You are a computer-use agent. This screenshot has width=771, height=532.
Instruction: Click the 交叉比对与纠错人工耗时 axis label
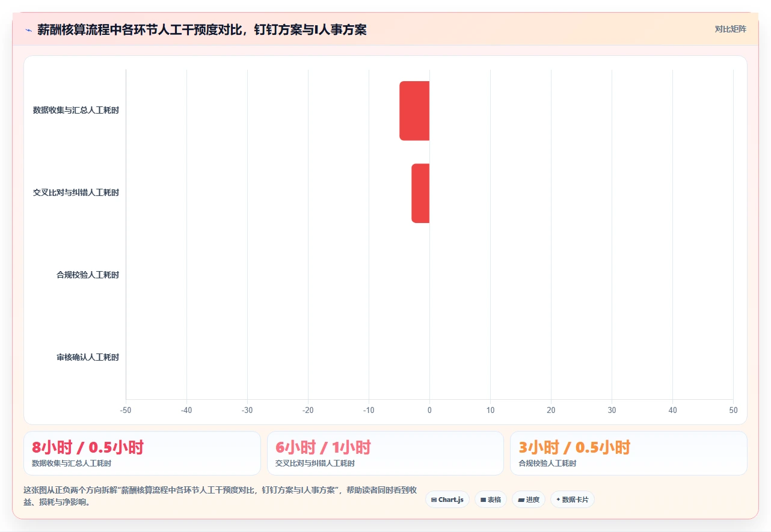76,193
